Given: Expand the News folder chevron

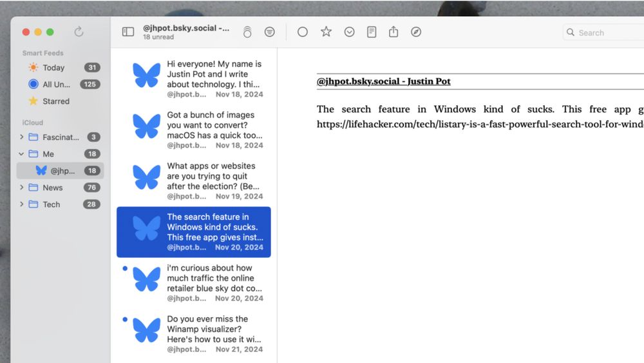Looking at the screenshot, I should (21, 188).
